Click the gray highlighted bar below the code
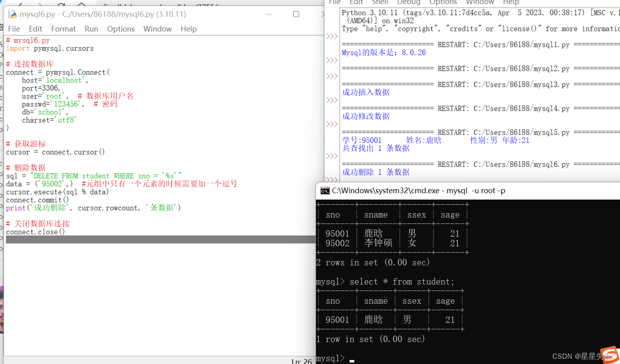 [x=161, y=239]
